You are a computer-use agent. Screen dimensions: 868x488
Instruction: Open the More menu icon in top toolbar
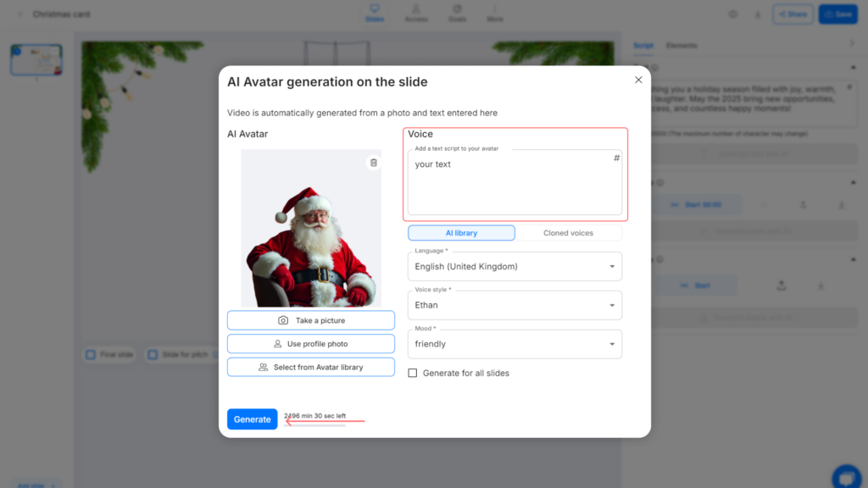[x=495, y=13]
